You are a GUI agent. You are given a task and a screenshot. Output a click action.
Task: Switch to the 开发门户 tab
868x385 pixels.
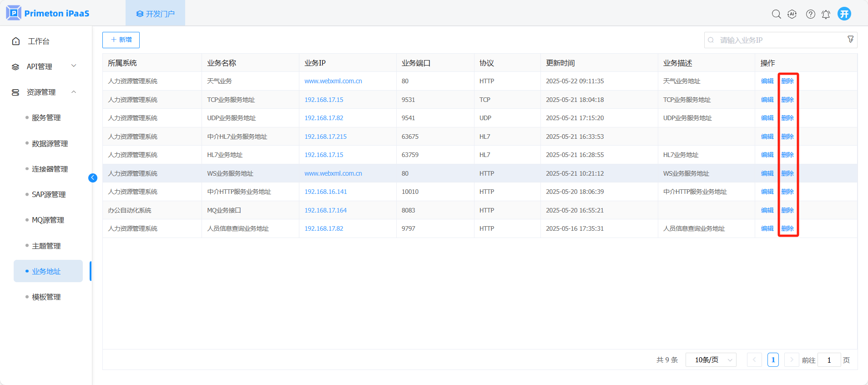(x=156, y=14)
